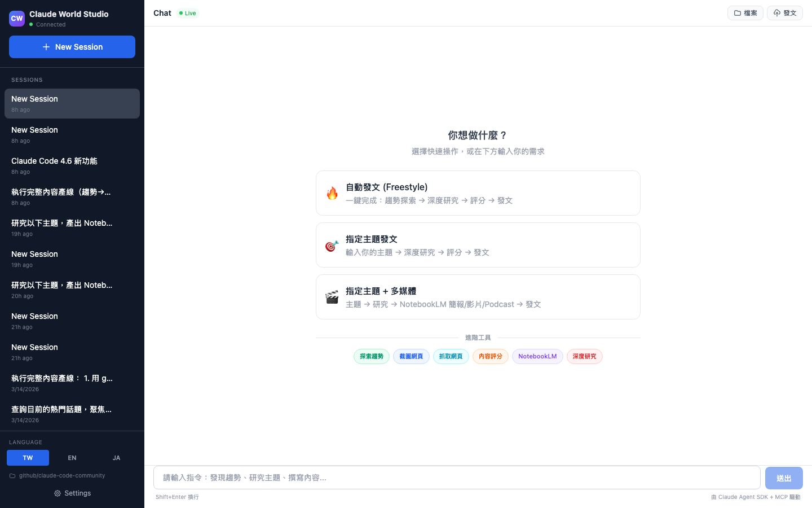Click the folder icon beside github/claude-code-community
This screenshot has width=812, height=508.
point(12,476)
